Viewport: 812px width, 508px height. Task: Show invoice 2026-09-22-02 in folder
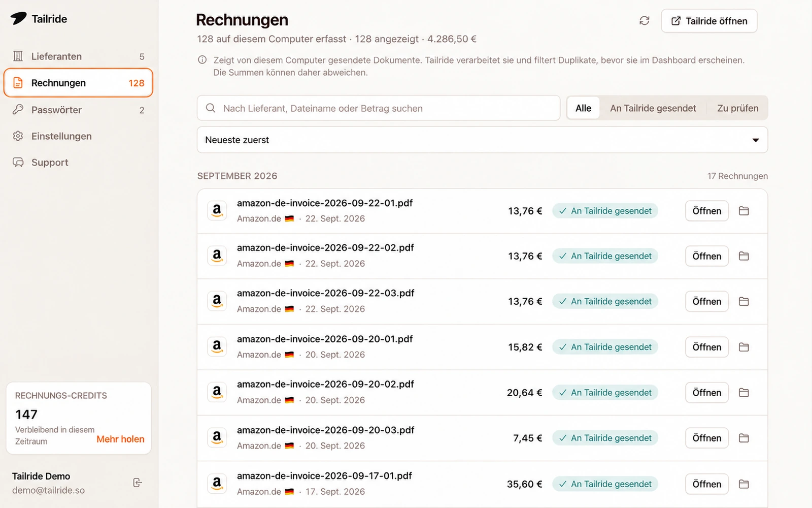point(744,256)
